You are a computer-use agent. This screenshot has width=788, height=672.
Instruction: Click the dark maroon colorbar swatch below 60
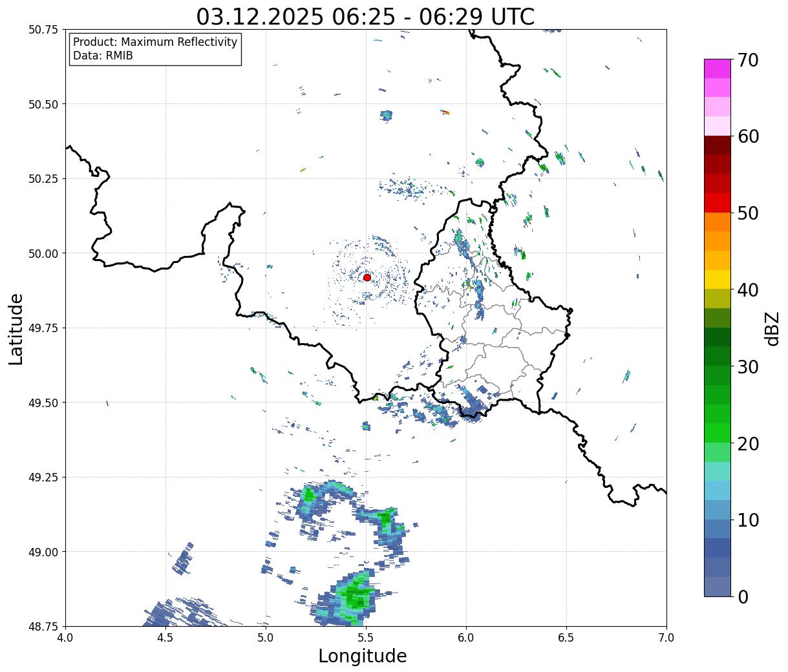coord(718,145)
